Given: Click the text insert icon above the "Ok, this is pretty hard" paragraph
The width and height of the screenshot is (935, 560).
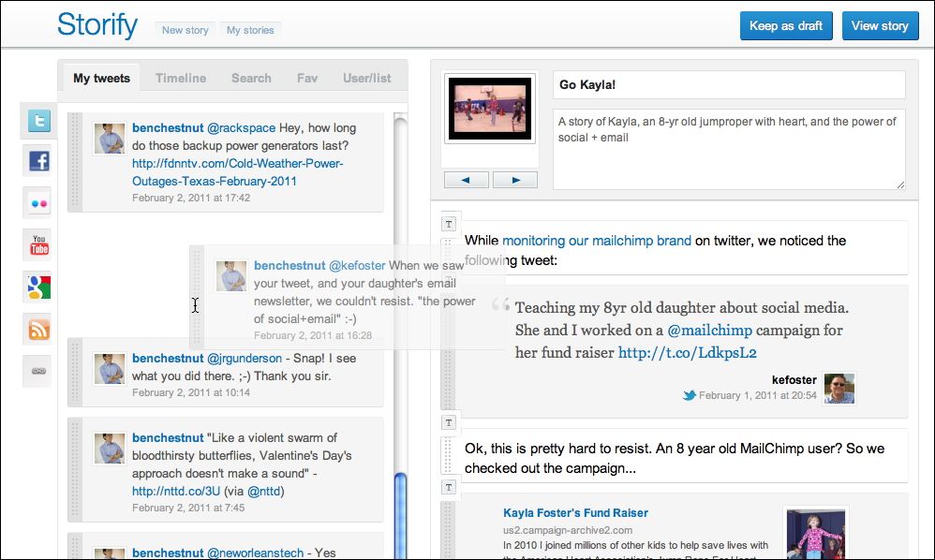Looking at the screenshot, I should point(449,422).
